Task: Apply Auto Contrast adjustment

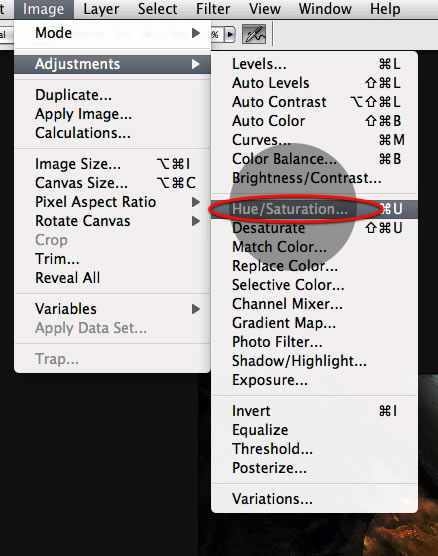Action: pos(314,102)
